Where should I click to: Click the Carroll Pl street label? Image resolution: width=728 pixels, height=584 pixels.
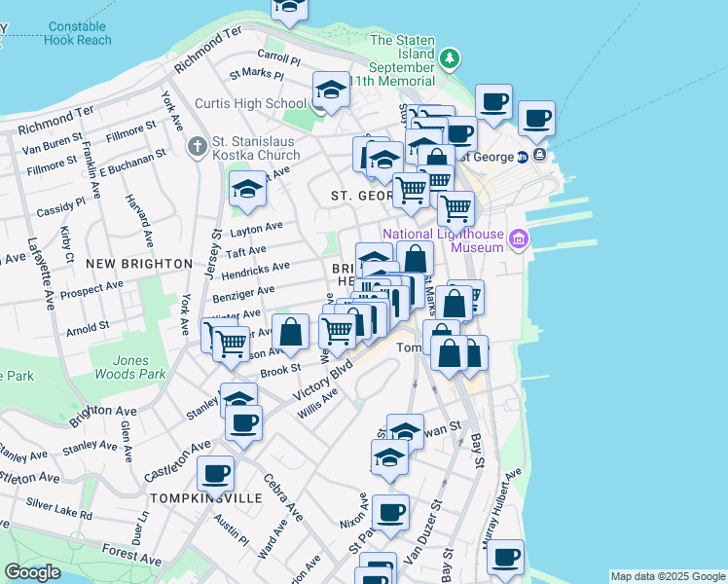(279, 57)
